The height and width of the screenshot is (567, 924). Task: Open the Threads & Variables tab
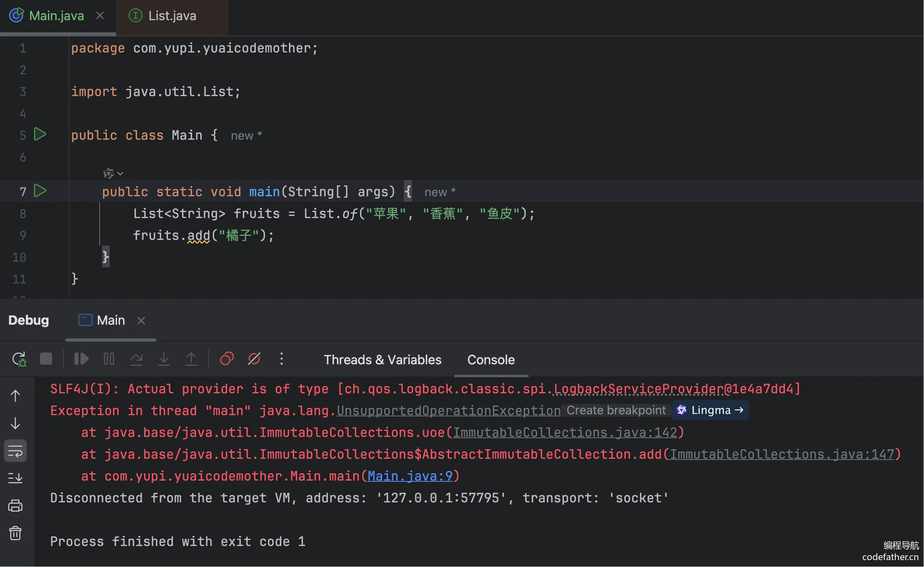382,360
